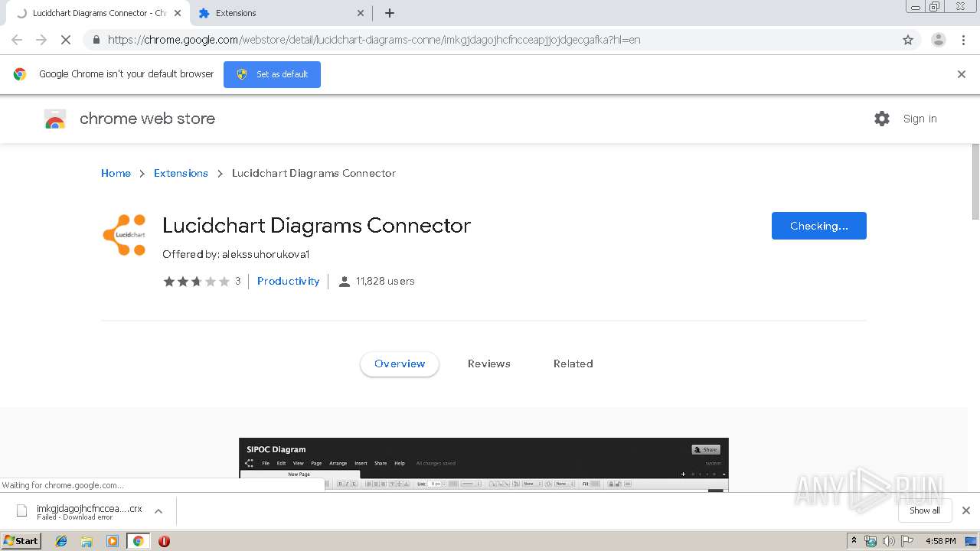
Task: Open Windows Media Player from taskbar
Action: coord(113,541)
